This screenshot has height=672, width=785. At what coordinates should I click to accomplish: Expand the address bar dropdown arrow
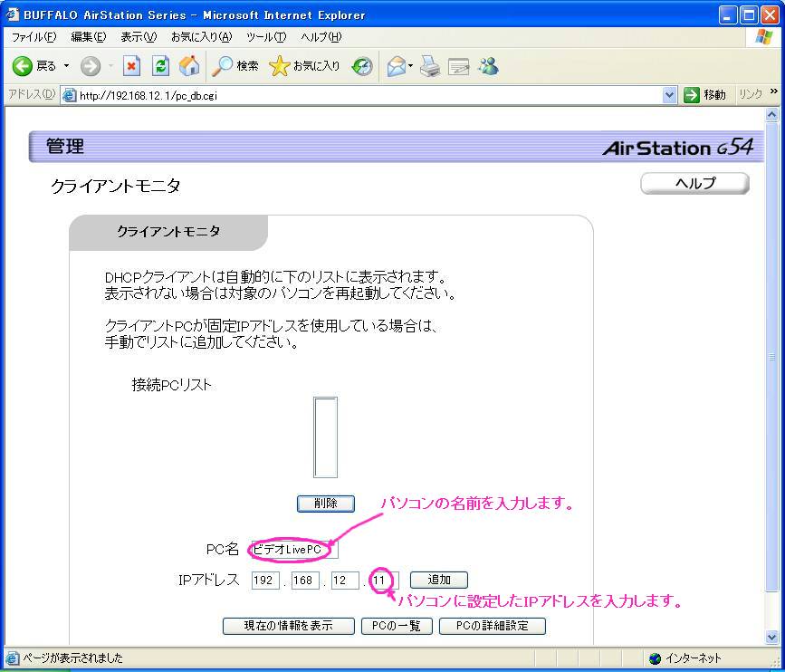(669, 95)
